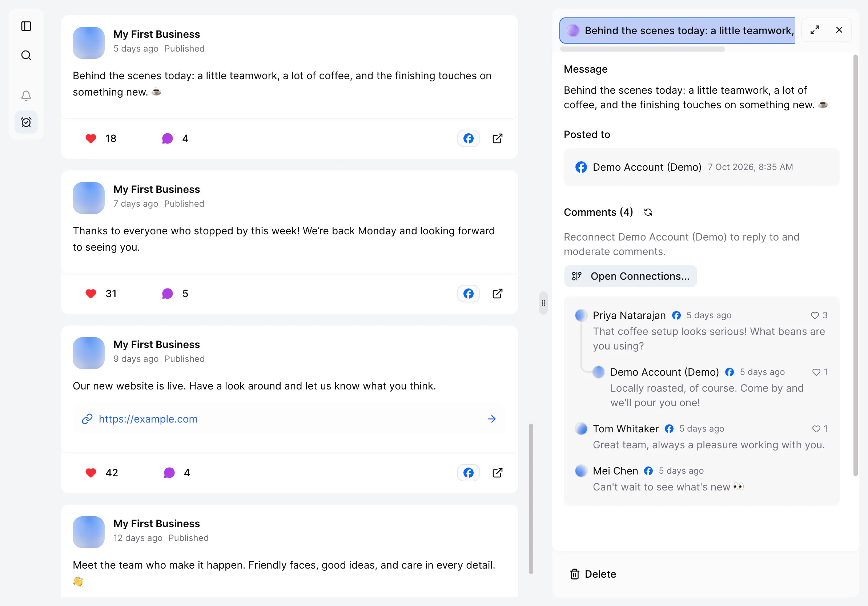Click Tom Whitaker's commenter name
This screenshot has width=868, height=606.
pyautogui.click(x=625, y=429)
